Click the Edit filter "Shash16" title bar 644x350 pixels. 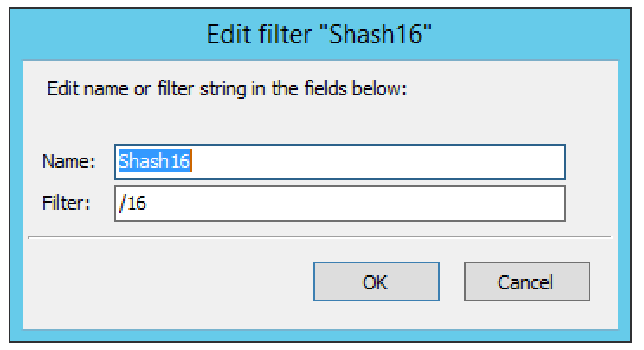coord(319,34)
